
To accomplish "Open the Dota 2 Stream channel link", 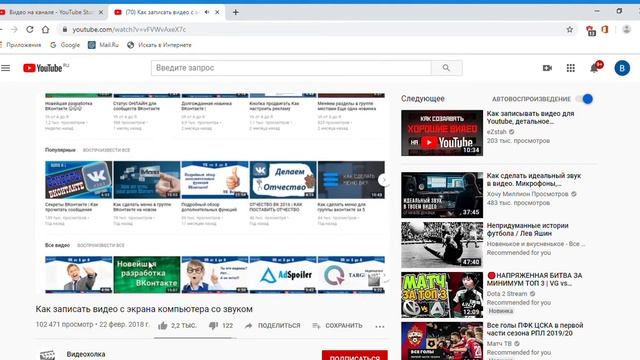I will [x=507, y=293].
